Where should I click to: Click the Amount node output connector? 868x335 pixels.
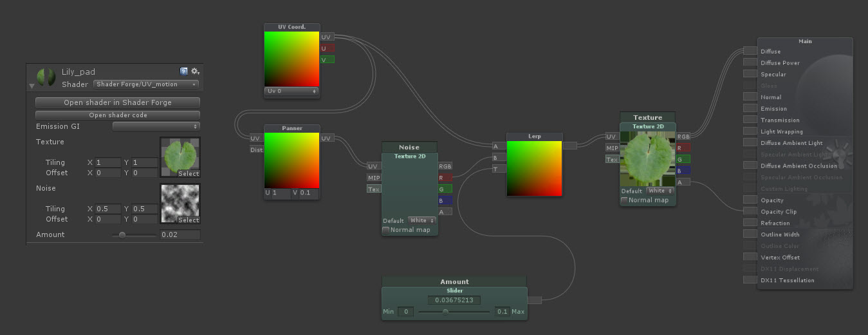[535, 300]
